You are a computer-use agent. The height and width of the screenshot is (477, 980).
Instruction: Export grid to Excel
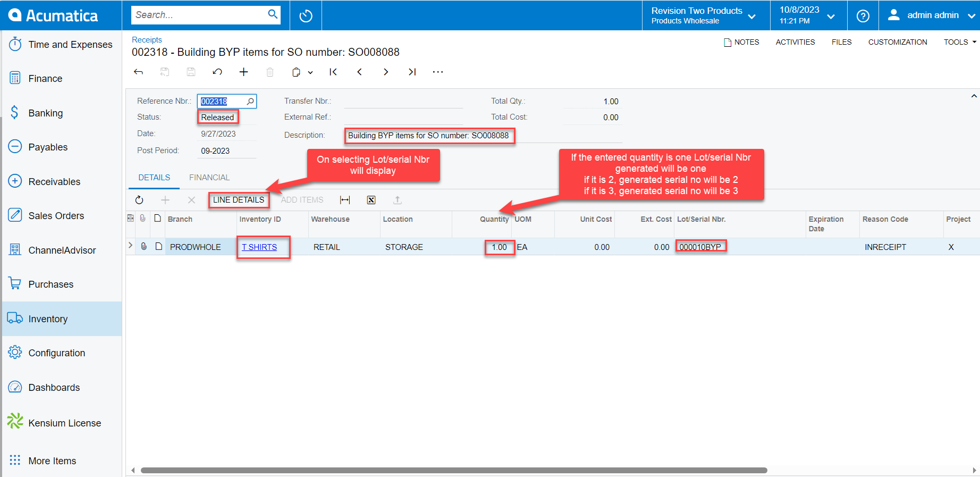point(371,200)
